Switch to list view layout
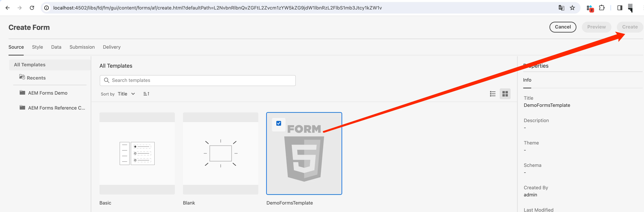This screenshot has height=212, width=644. click(x=492, y=94)
